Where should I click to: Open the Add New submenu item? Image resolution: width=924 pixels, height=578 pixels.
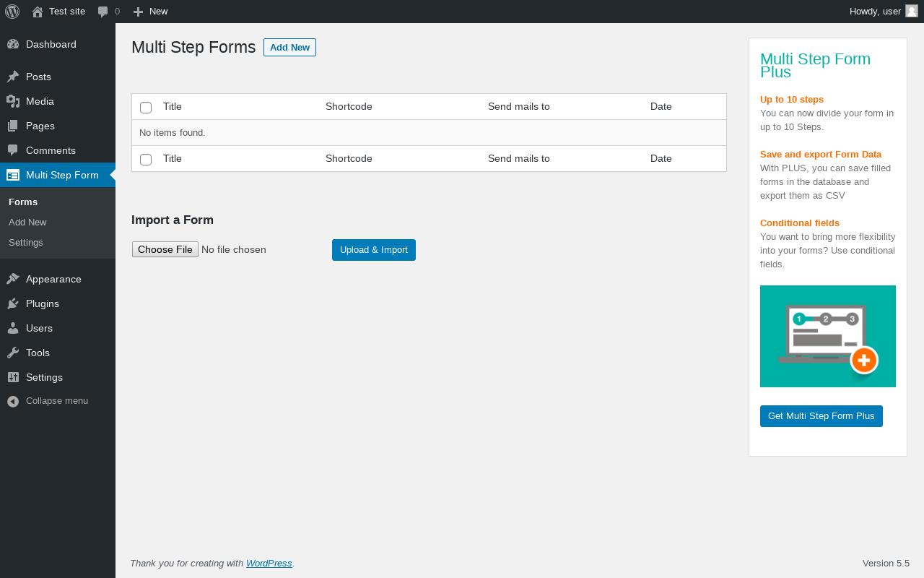coord(27,223)
